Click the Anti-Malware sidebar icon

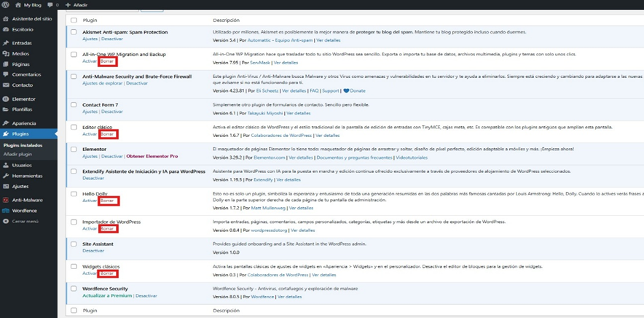[x=6, y=200]
